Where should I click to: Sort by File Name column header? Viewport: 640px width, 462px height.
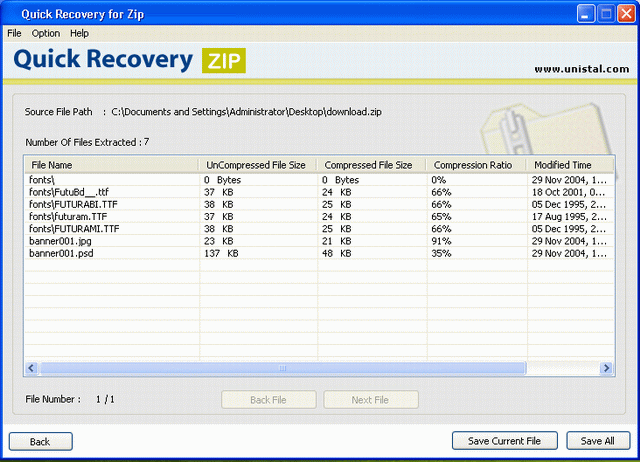pyautogui.click(x=52, y=165)
